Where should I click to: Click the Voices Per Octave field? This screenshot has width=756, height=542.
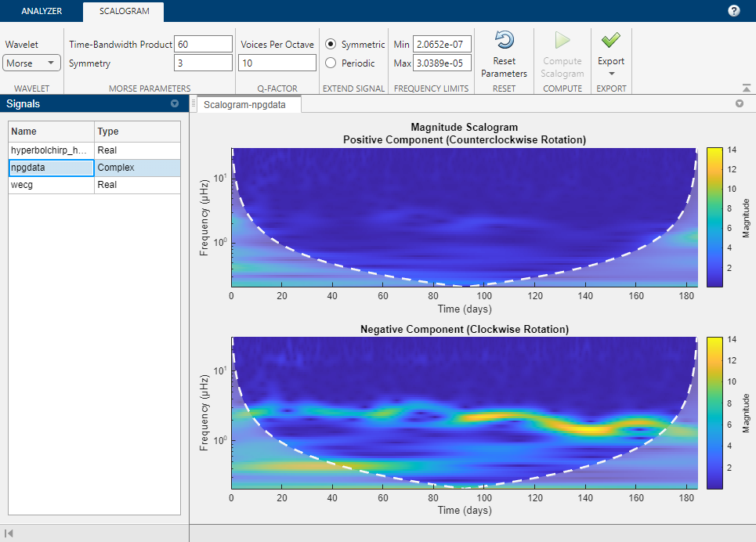coord(277,63)
